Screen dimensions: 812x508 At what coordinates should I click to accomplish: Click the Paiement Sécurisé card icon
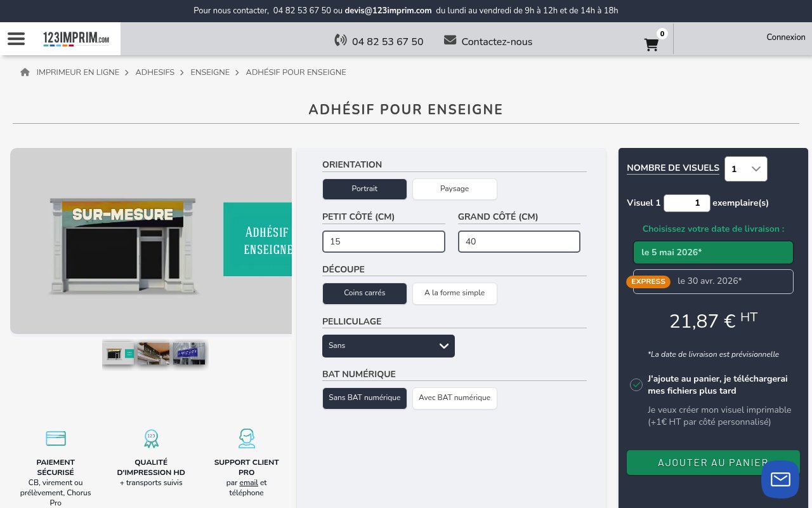tap(55, 438)
